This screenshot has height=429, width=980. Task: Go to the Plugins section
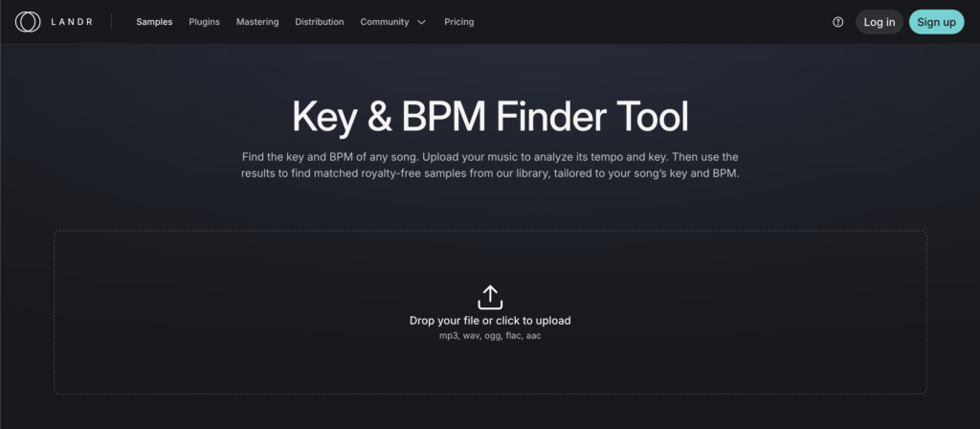[204, 22]
